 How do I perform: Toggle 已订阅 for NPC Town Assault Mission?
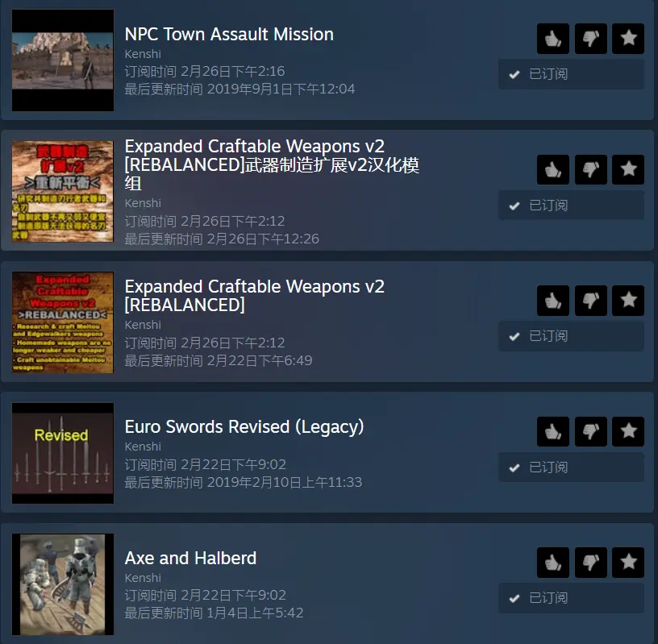coord(571,74)
